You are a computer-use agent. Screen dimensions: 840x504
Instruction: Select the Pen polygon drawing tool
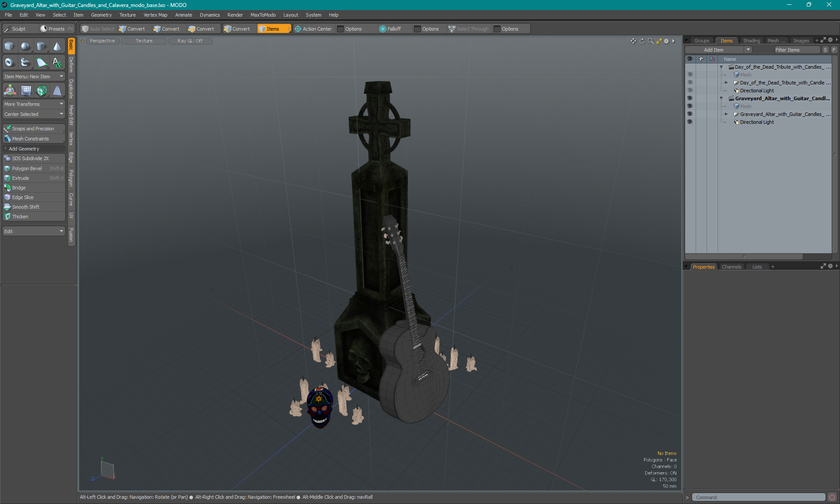click(41, 63)
